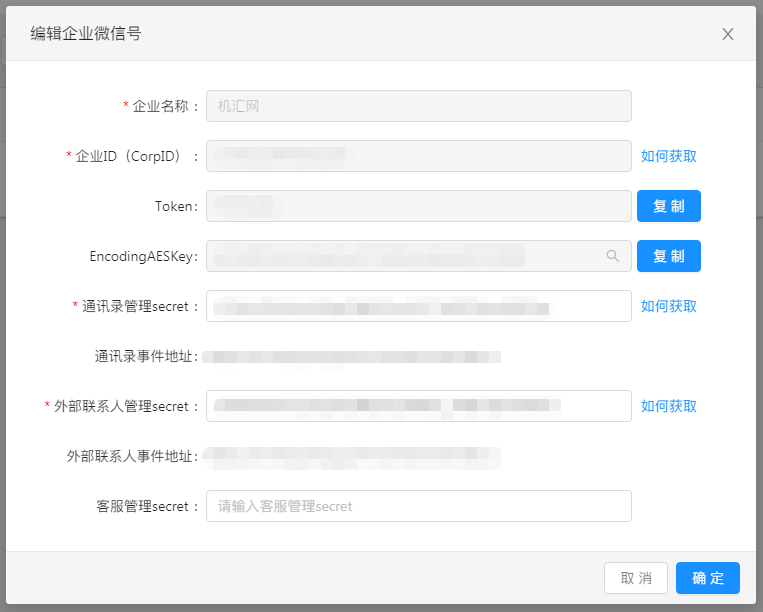Click the EncodingAESKey input field
This screenshot has height=612, width=763.
point(418,256)
